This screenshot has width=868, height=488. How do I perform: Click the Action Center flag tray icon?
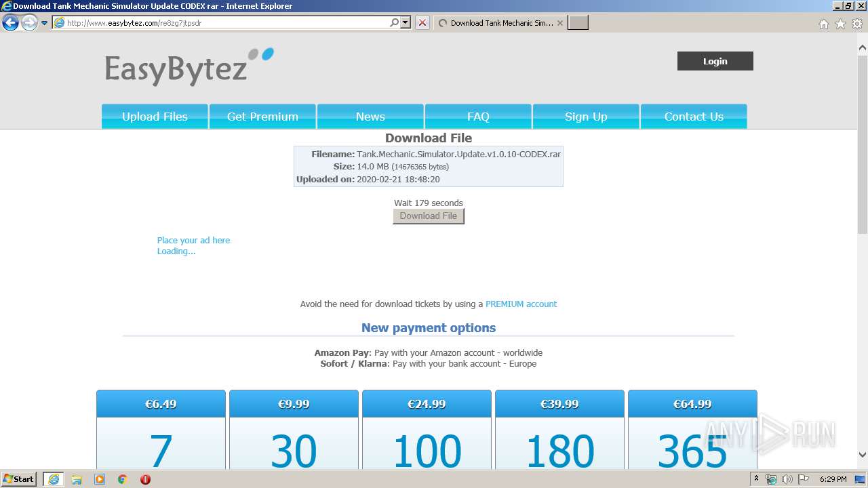[802, 479]
